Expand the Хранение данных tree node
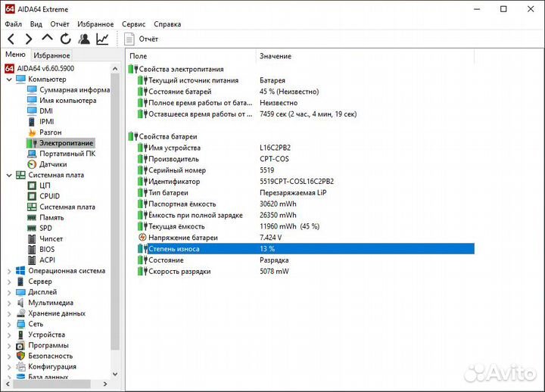This screenshot has height=392, width=545. click(x=9, y=314)
